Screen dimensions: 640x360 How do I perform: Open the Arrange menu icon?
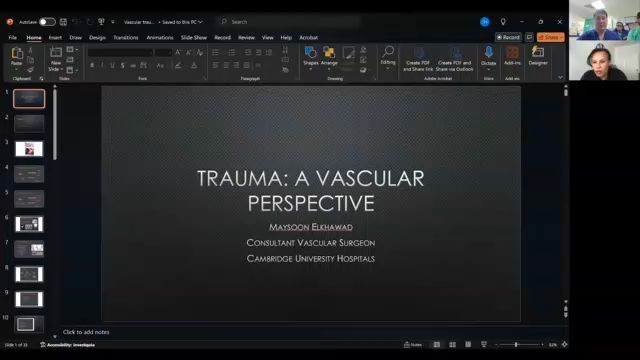coord(329,53)
